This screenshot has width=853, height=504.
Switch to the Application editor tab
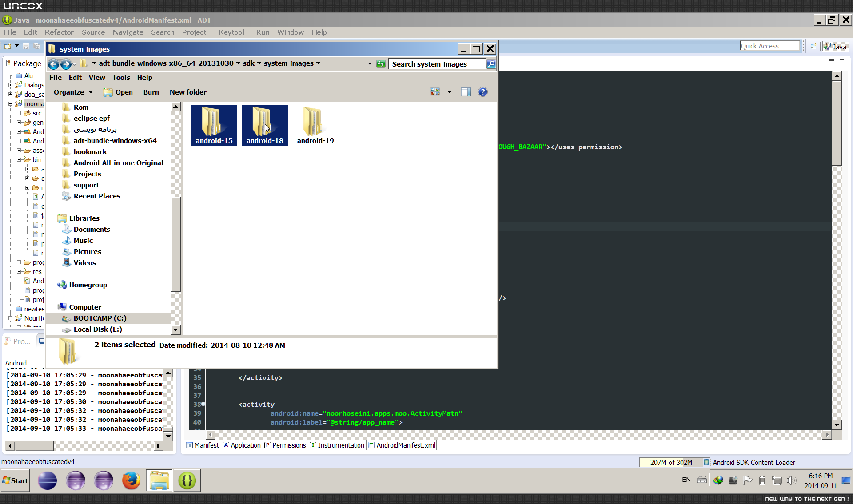[x=242, y=445]
